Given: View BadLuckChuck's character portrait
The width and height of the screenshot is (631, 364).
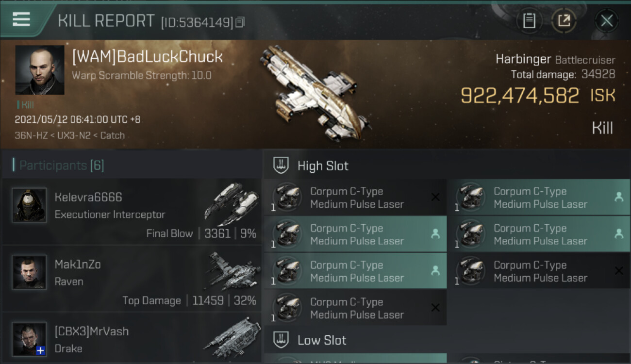Looking at the screenshot, I should click(x=40, y=70).
